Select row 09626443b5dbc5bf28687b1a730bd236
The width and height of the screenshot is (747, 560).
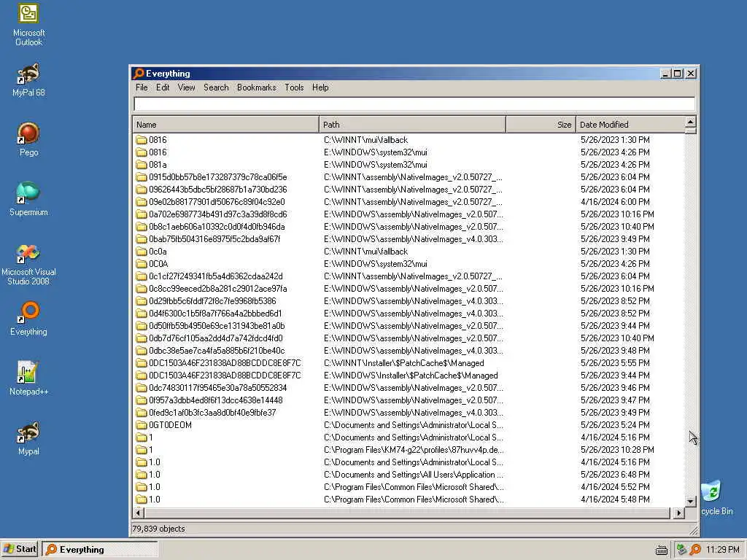point(409,190)
